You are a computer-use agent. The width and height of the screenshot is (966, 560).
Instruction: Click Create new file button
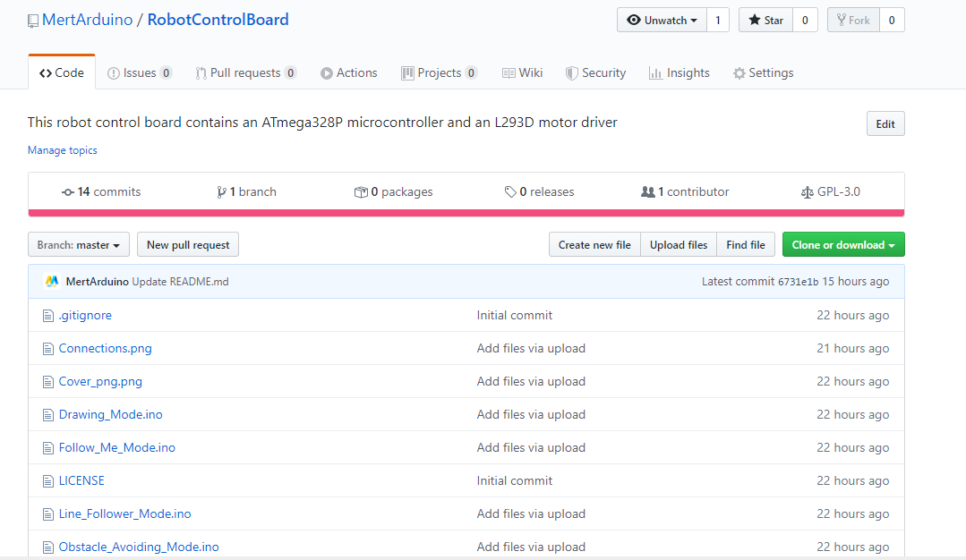(x=594, y=245)
